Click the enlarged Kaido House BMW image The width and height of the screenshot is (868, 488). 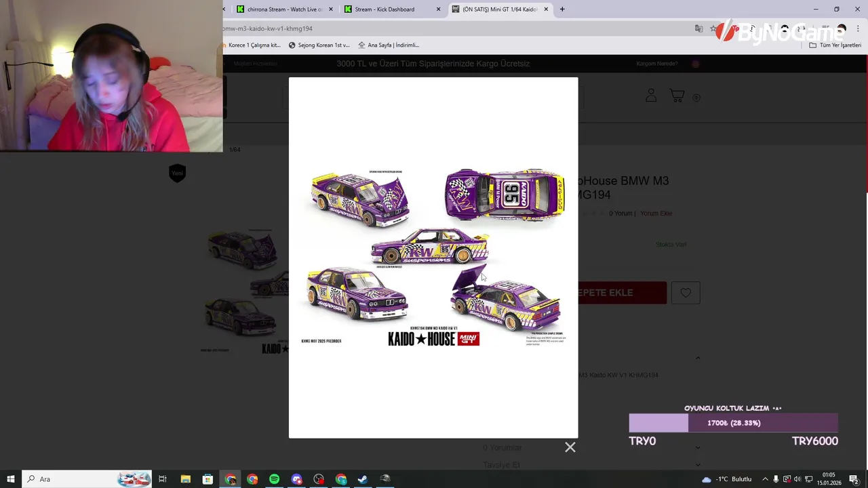(x=433, y=258)
